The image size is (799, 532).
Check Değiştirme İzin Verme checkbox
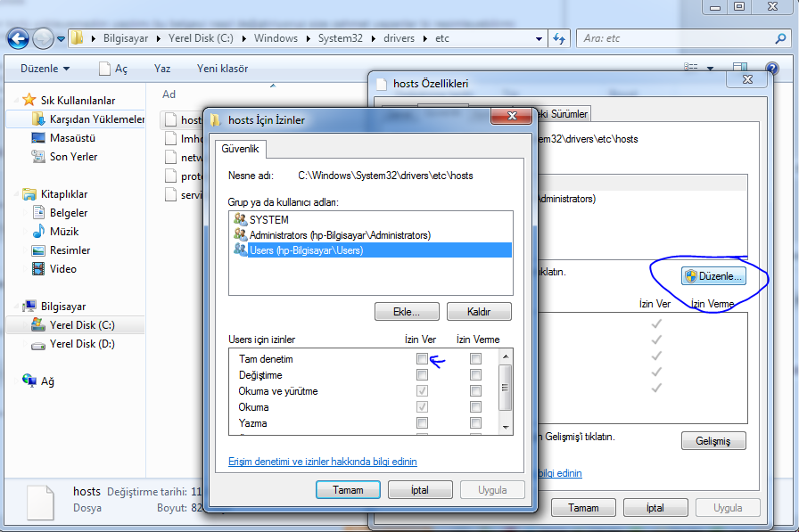click(475, 375)
